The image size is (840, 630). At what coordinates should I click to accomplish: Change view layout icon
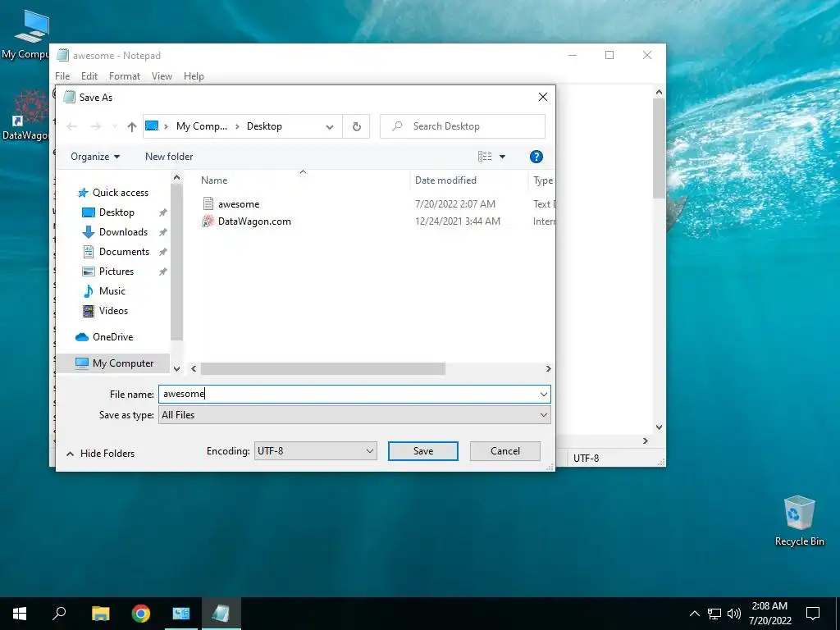tap(485, 157)
